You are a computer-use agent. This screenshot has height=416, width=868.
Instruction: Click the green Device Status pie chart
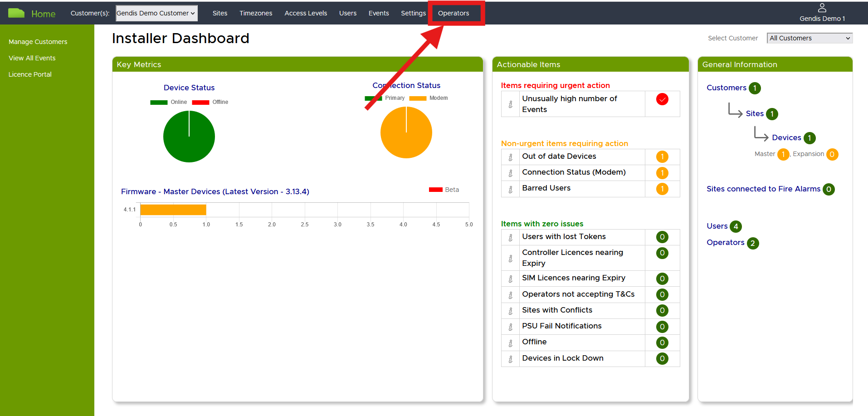tap(189, 137)
